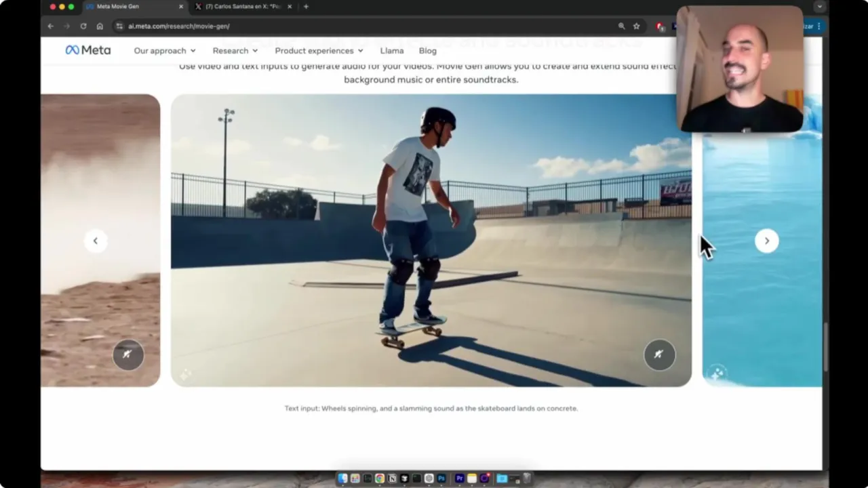This screenshot has width=868, height=488.
Task: Switch to the Meta Movie Gen tab
Action: pyautogui.click(x=136, y=7)
